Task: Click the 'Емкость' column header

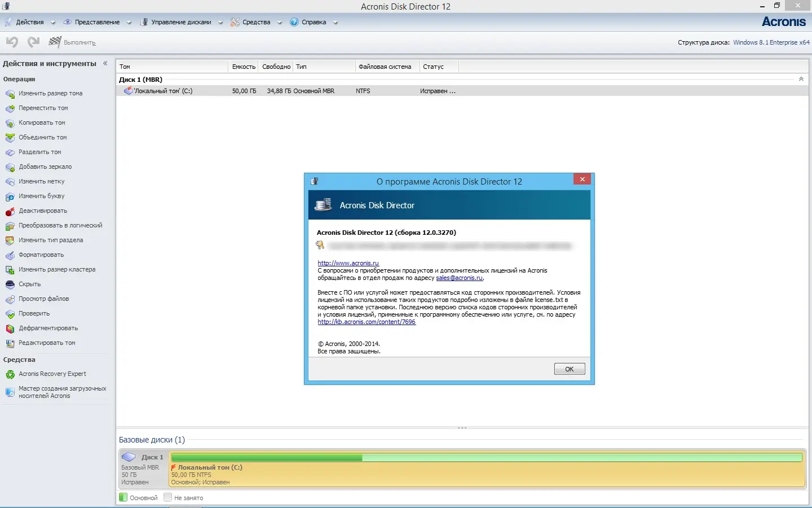Action: (x=244, y=67)
